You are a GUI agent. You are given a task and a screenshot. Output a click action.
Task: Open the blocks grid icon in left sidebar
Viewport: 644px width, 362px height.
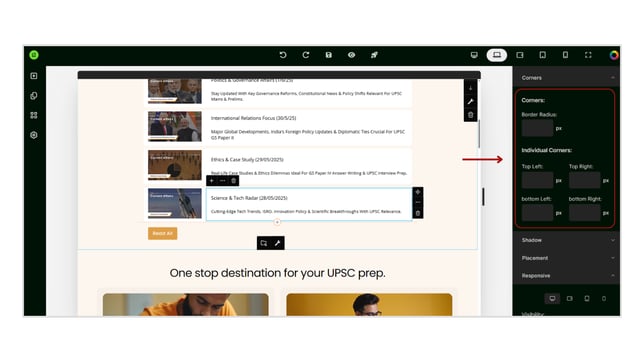click(x=34, y=115)
